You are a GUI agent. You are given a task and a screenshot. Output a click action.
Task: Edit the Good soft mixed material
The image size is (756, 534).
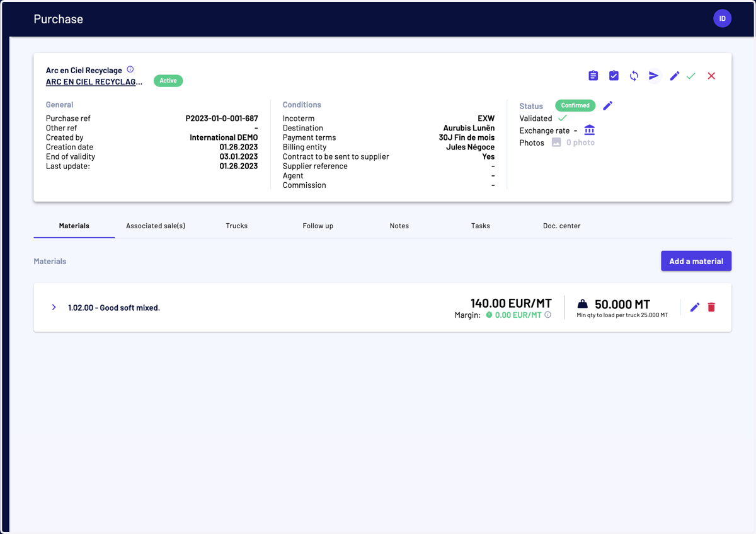point(695,307)
